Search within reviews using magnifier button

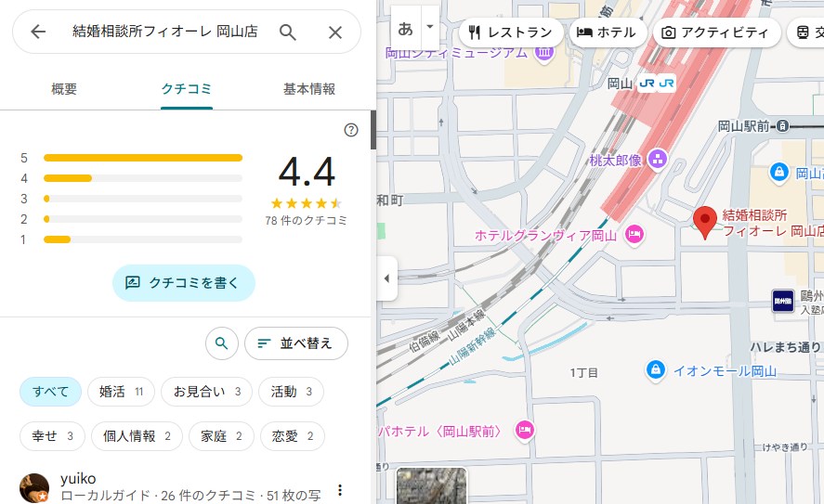pos(221,343)
